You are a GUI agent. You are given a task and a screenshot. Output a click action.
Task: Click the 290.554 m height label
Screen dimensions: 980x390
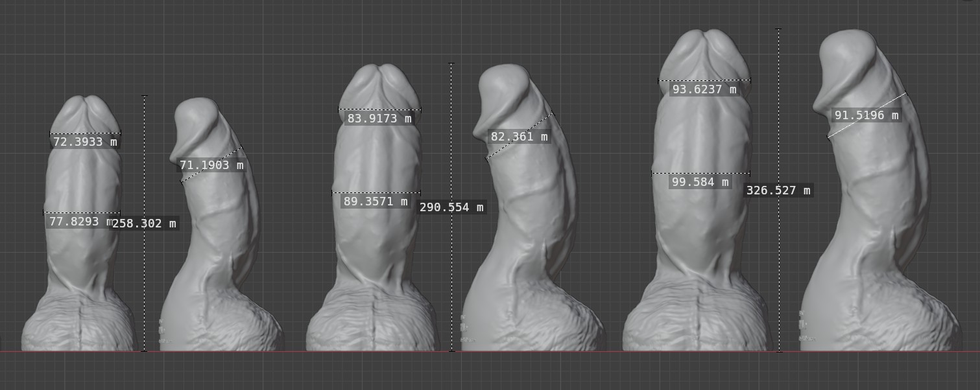pyautogui.click(x=452, y=207)
